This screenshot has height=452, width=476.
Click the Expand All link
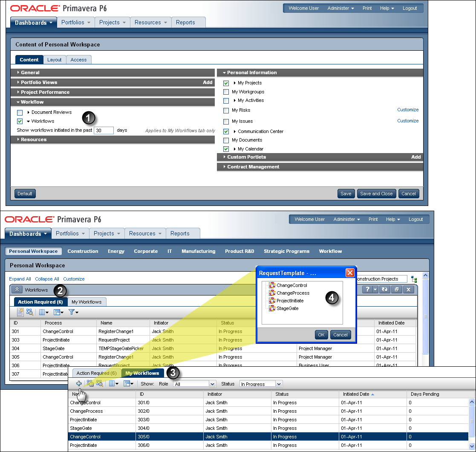pyautogui.click(x=20, y=279)
